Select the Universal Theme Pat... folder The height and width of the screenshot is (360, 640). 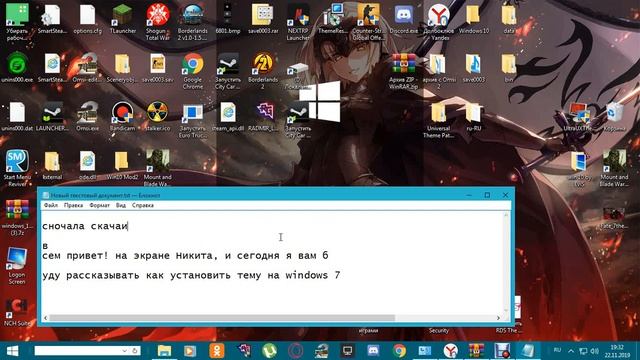438,120
